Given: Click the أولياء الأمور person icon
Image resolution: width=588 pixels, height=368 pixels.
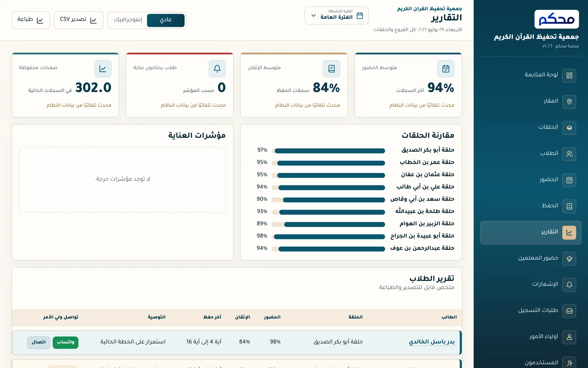Looking at the screenshot, I should [569, 337].
